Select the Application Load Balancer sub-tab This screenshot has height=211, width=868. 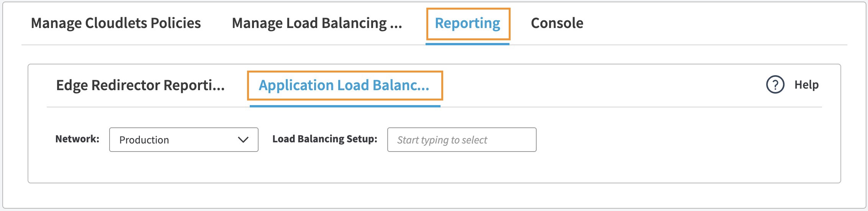pyautogui.click(x=344, y=85)
